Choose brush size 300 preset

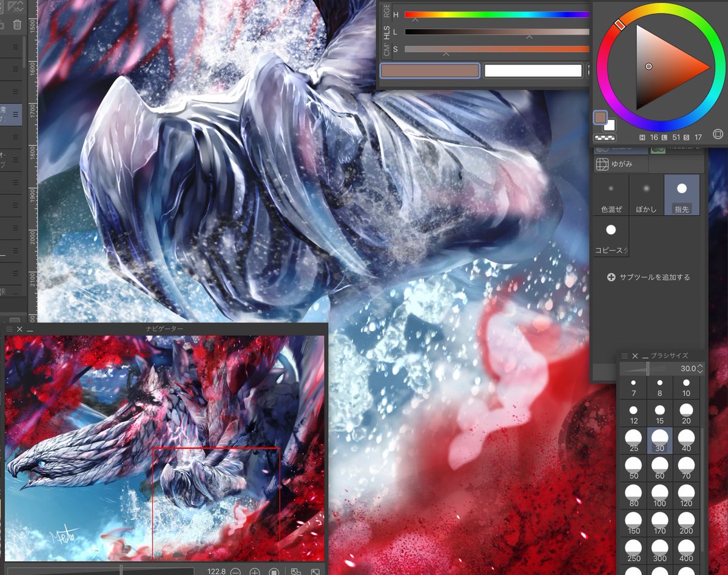click(660, 551)
